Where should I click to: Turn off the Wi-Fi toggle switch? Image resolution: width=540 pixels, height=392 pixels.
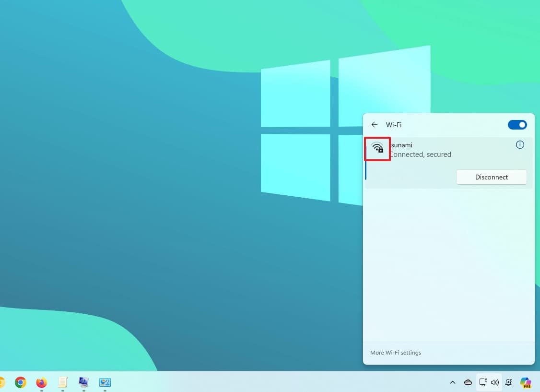[x=517, y=125]
